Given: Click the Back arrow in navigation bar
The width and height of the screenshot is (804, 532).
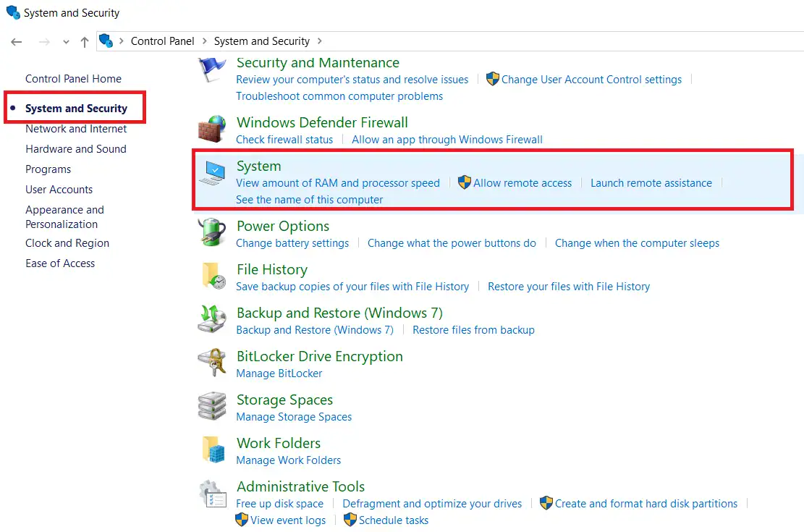Looking at the screenshot, I should point(17,42).
